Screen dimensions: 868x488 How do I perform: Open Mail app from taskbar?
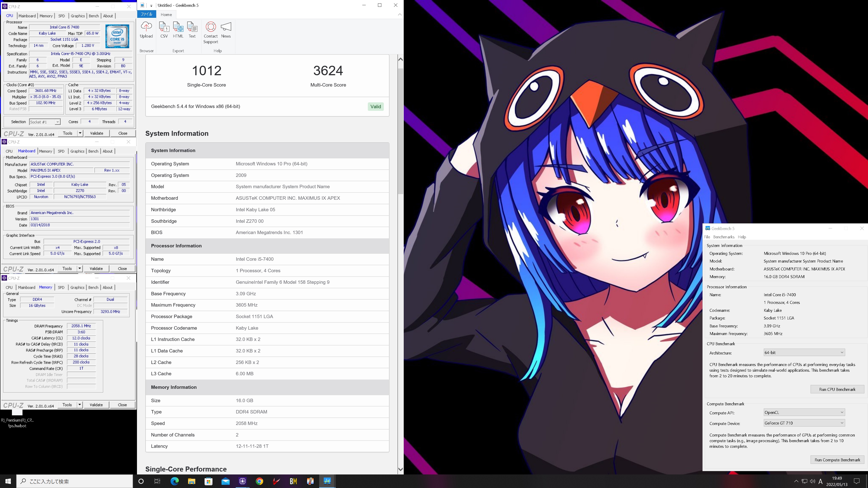(x=225, y=481)
